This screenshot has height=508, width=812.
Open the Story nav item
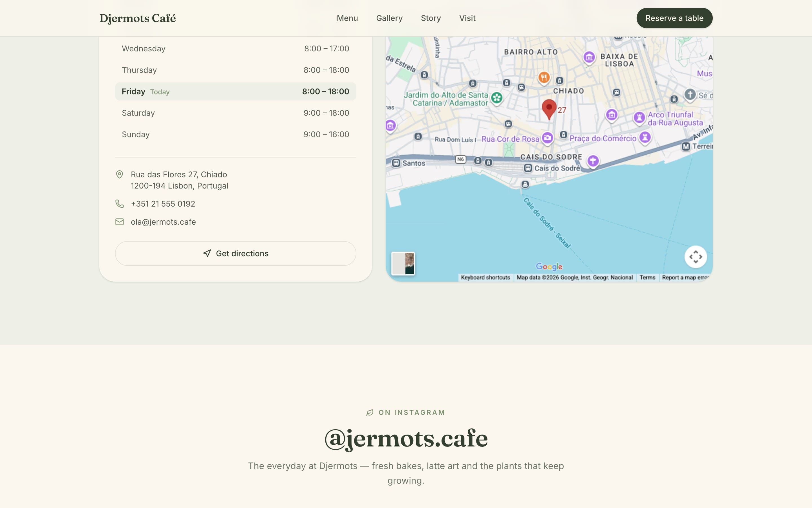click(431, 18)
